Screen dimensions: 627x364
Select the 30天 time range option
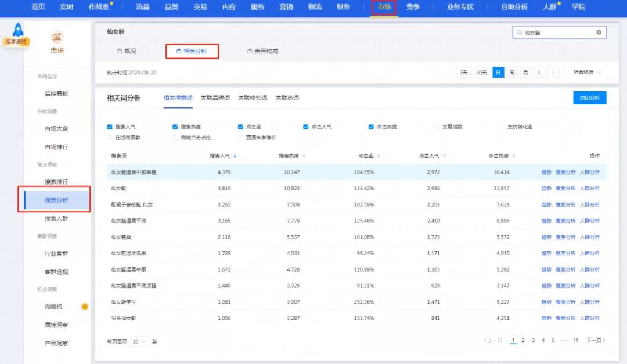[481, 73]
